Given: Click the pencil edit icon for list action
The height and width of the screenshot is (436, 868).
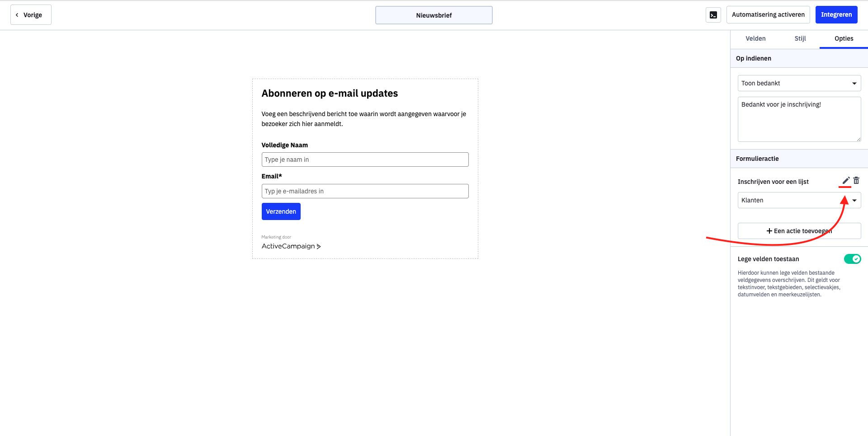Looking at the screenshot, I should point(846,181).
